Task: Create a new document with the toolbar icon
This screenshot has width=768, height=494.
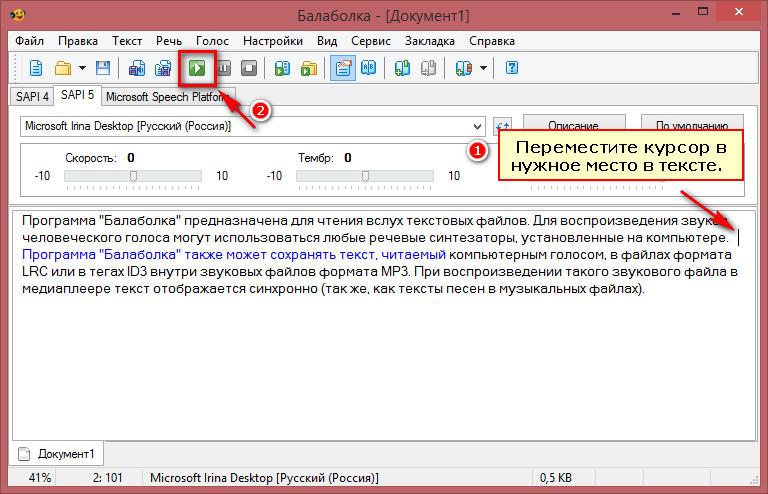Action: (x=36, y=68)
